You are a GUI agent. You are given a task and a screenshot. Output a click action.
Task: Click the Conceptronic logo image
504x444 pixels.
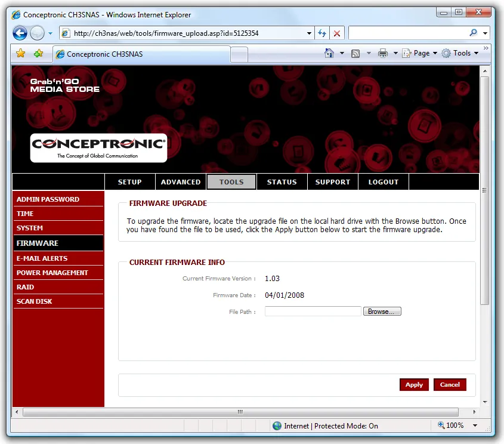(98, 148)
